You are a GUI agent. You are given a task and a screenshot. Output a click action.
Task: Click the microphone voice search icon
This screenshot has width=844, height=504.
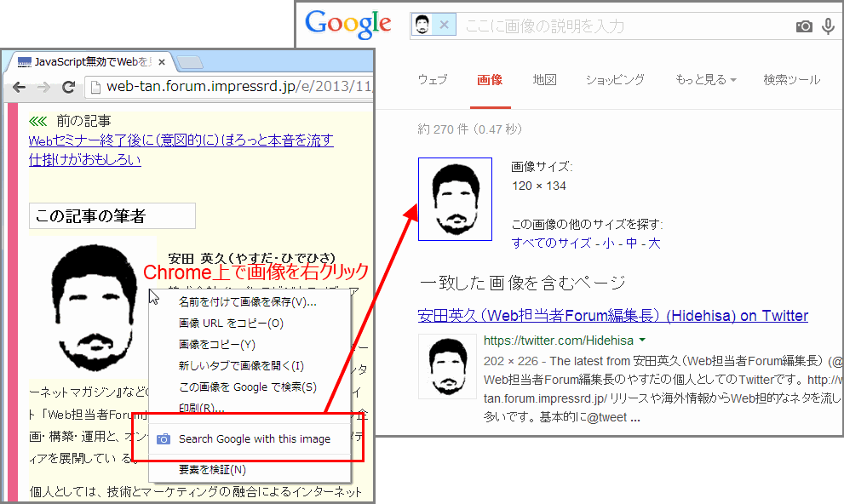click(828, 26)
